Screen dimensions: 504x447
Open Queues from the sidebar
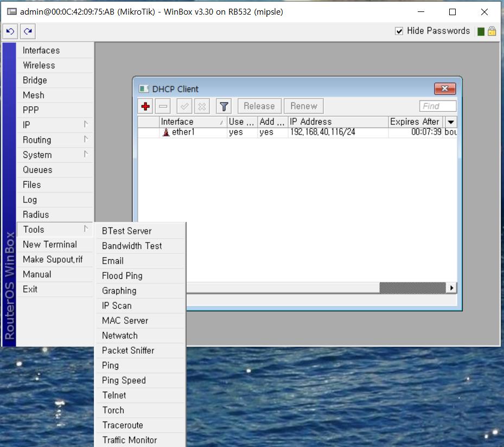pos(55,170)
